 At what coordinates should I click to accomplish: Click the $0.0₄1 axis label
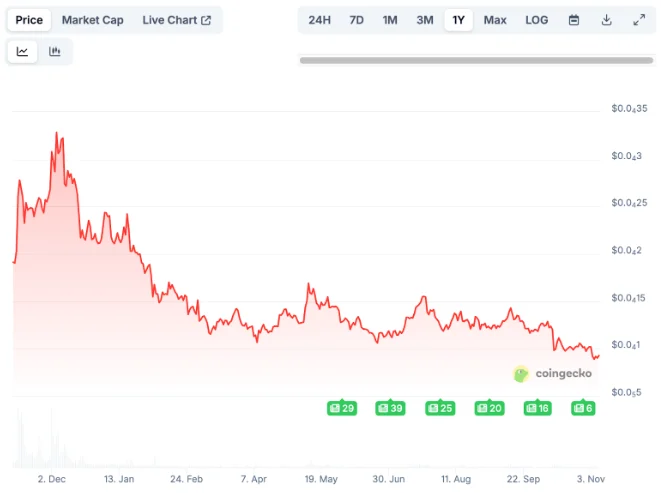(x=626, y=345)
